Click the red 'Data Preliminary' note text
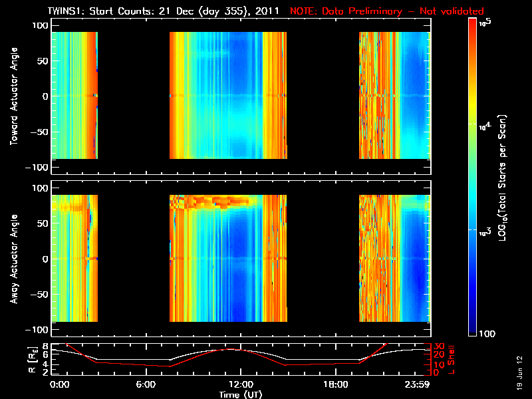 click(387, 11)
